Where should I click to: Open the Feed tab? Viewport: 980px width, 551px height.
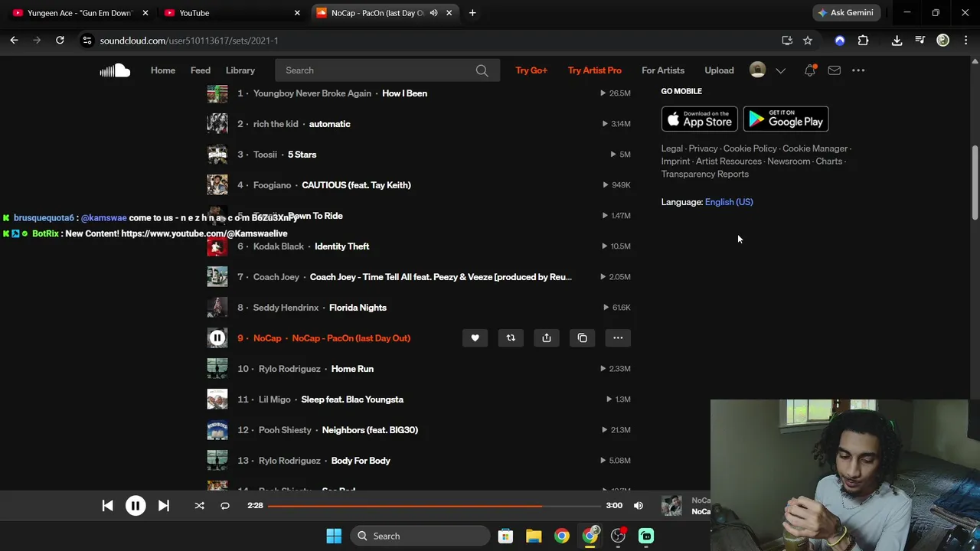pyautogui.click(x=201, y=70)
